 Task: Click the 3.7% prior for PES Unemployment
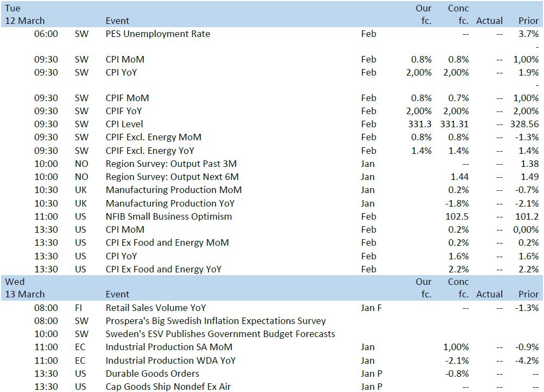(528, 34)
